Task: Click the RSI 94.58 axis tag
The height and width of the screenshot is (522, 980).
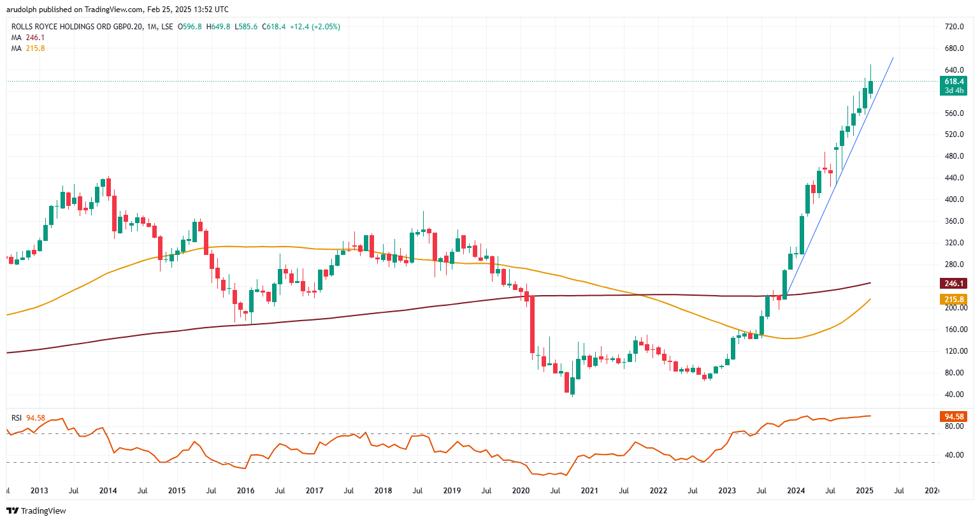Action: tap(953, 417)
